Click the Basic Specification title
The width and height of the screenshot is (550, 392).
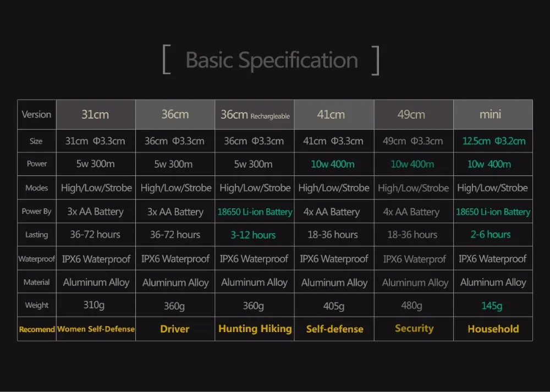pos(272,60)
